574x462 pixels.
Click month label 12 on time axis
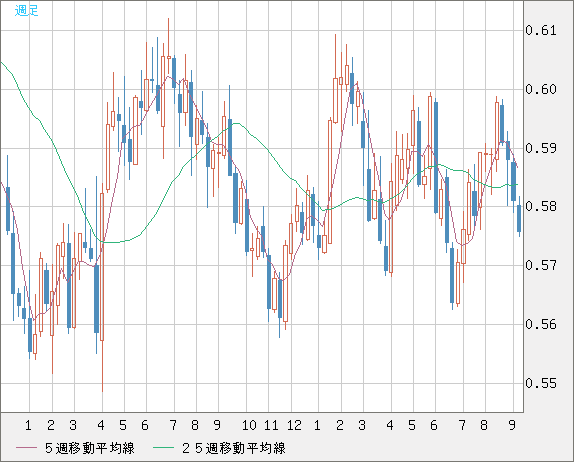[294, 425]
